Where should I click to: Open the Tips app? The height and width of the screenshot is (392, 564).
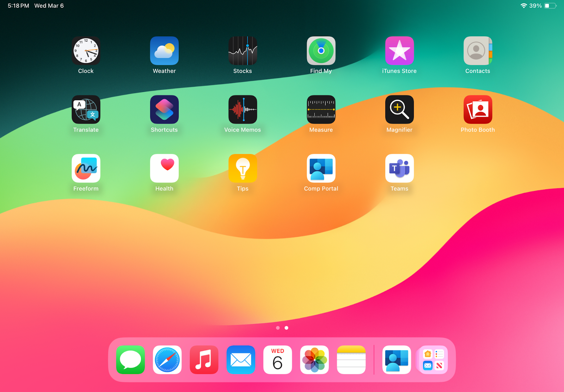click(243, 169)
